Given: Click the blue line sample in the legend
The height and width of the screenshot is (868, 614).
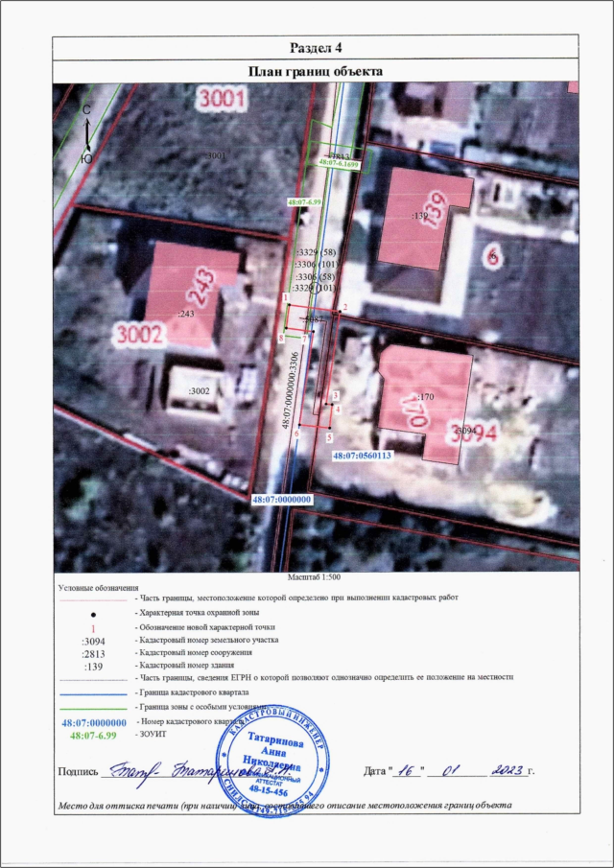Looking at the screenshot, I should [x=94, y=693].
